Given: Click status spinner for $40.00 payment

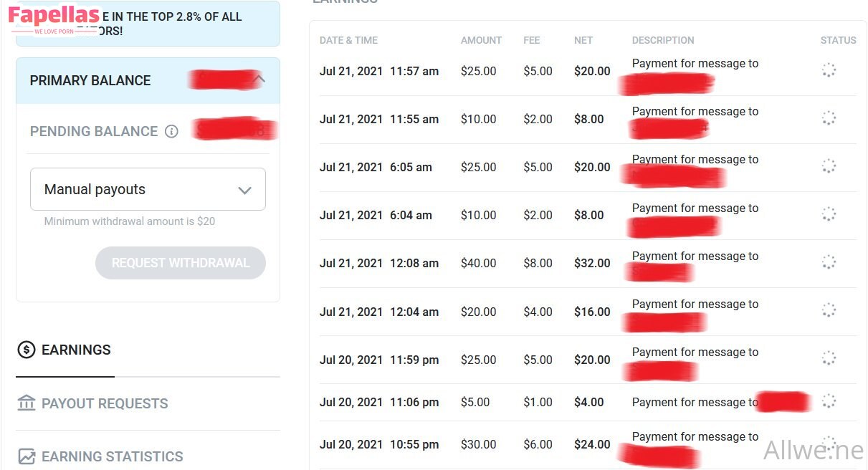Looking at the screenshot, I should [x=829, y=262].
